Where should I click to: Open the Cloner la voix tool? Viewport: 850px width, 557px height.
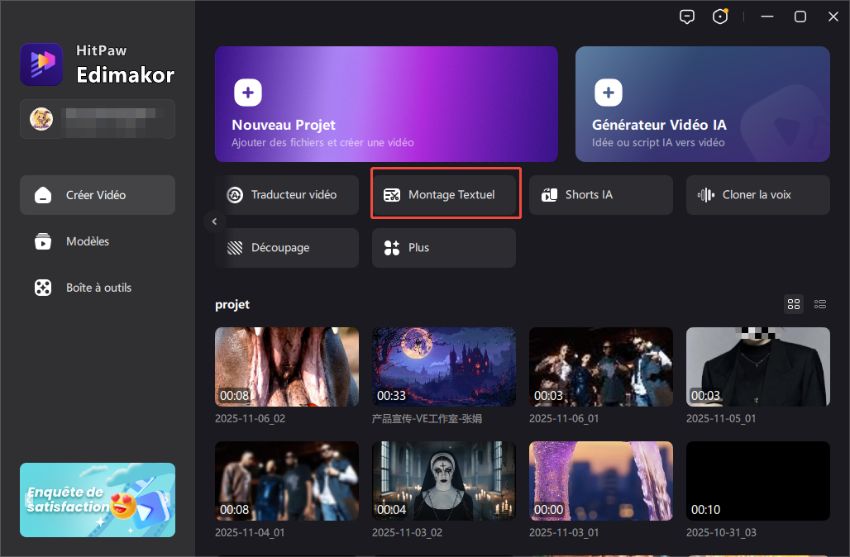coord(757,195)
